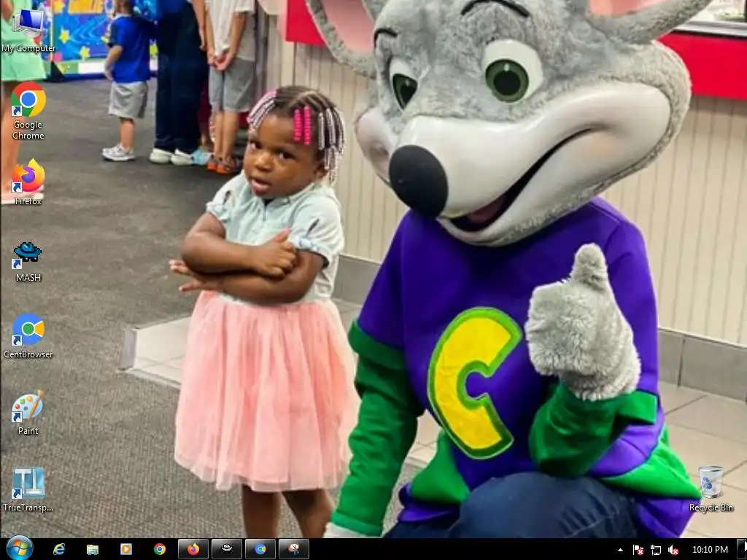Image resolution: width=747 pixels, height=560 pixels.
Task: Click the Show Desktop button
Action: coord(742,549)
